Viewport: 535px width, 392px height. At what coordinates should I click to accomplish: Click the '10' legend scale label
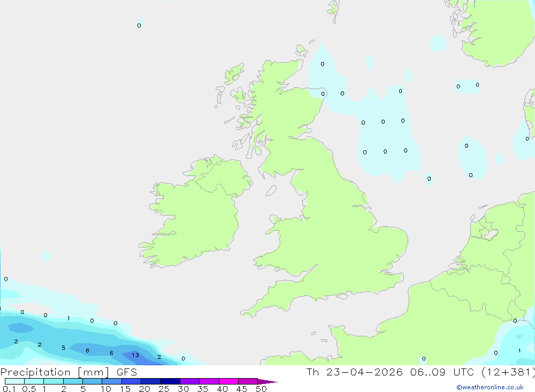pyautogui.click(x=106, y=389)
